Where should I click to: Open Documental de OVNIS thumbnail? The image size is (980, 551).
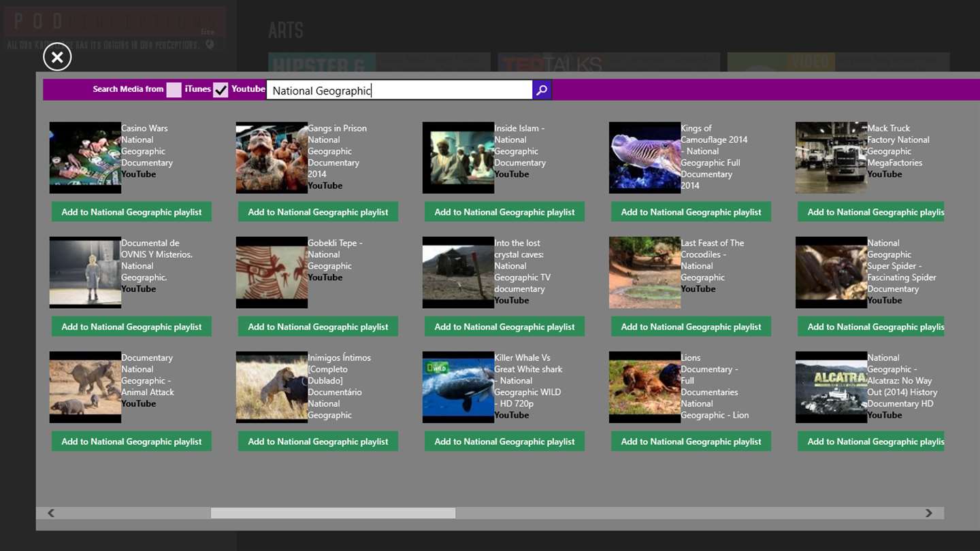pyautogui.click(x=85, y=273)
